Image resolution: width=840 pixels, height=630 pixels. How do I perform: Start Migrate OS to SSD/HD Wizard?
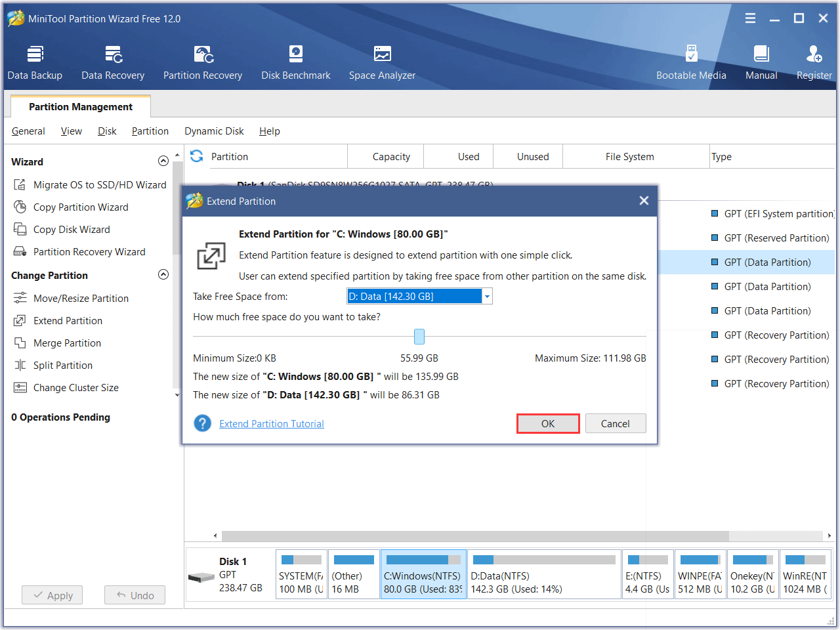pos(90,185)
